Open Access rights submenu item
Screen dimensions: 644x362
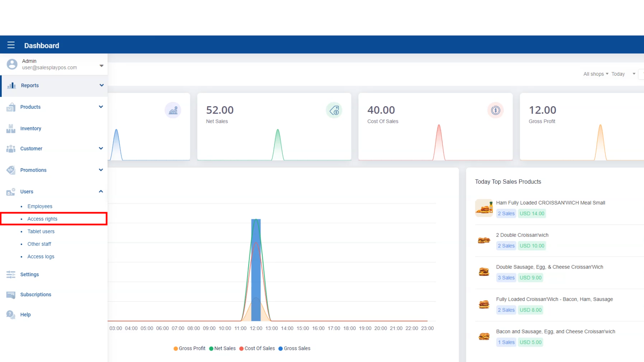coord(42,219)
